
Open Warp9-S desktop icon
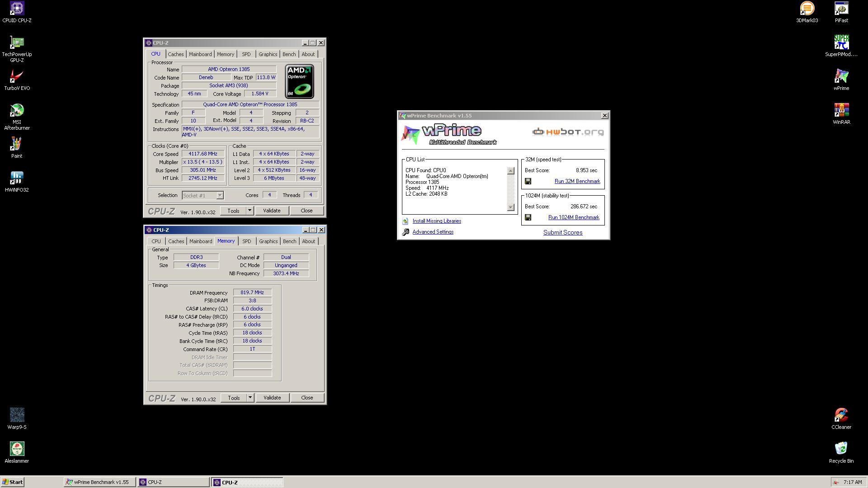(x=17, y=419)
